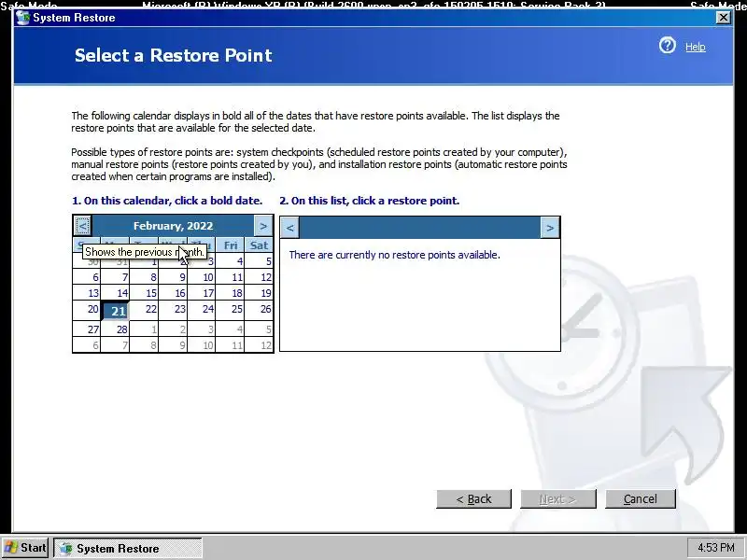Select February 21 on the calendar
Screen dimensions: 747x560
pyautogui.click(x=115, y=311)
